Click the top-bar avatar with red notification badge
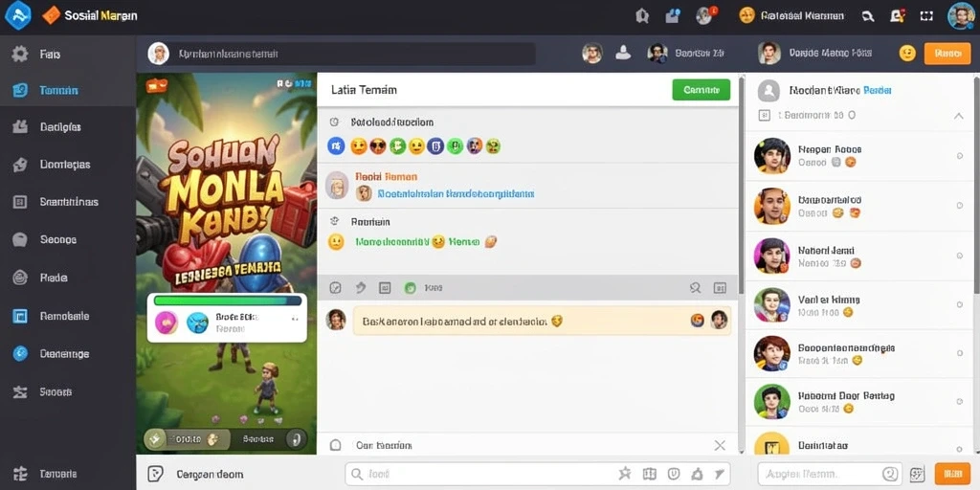Image resolution: width=980 pixels, height=490 pixels. tap(705, 15)
